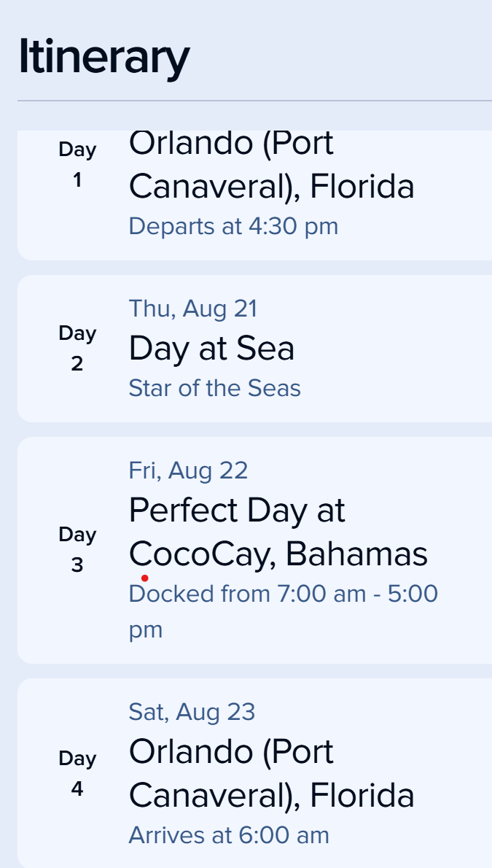Select the 'Thu, Aug 21' date
492x868 pixels.
193,309
